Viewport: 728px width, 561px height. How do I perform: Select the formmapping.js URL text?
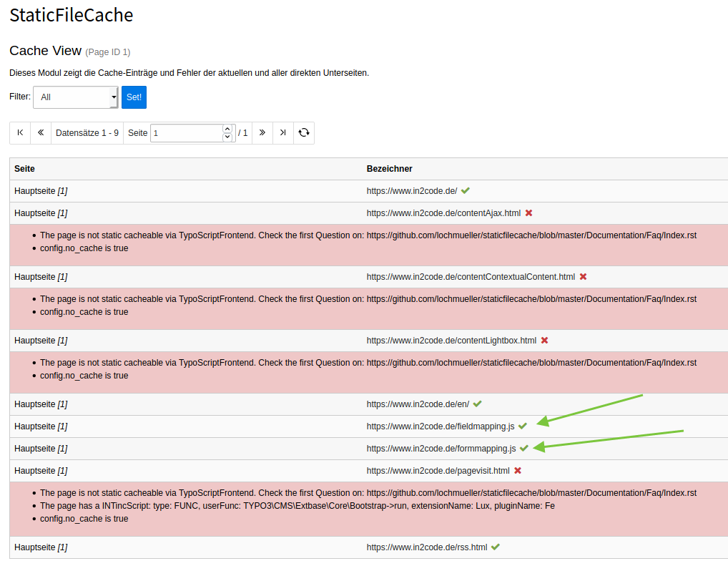click(x=441, y=449)
